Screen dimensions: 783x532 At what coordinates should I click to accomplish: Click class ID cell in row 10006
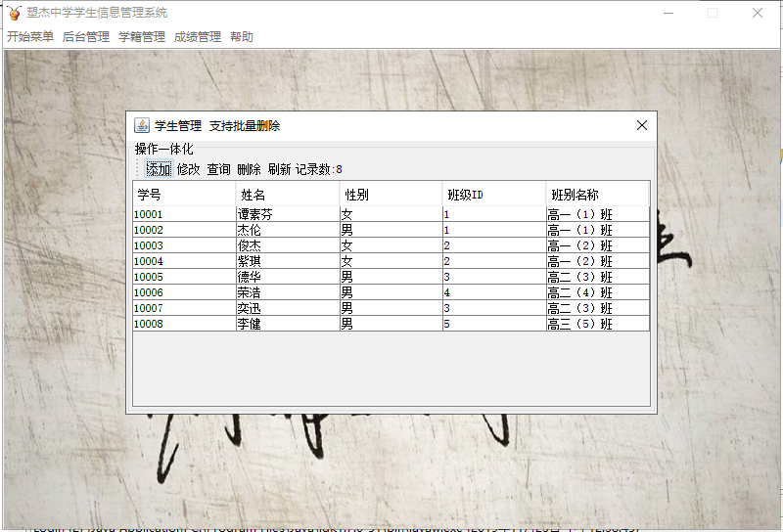click(x=494, y=292)
